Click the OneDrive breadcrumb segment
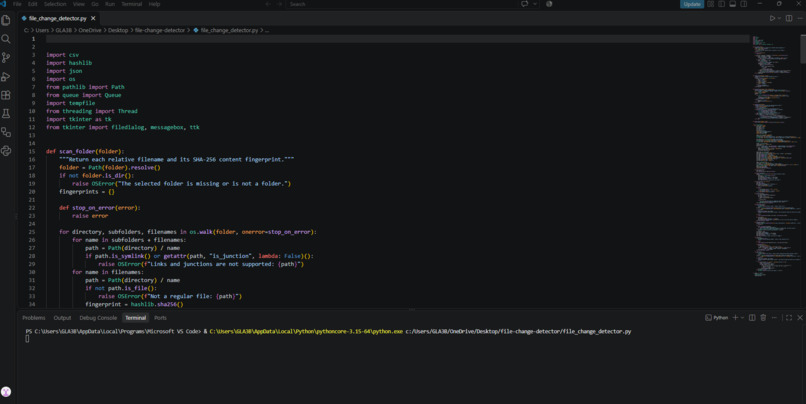 pos(90,30)
